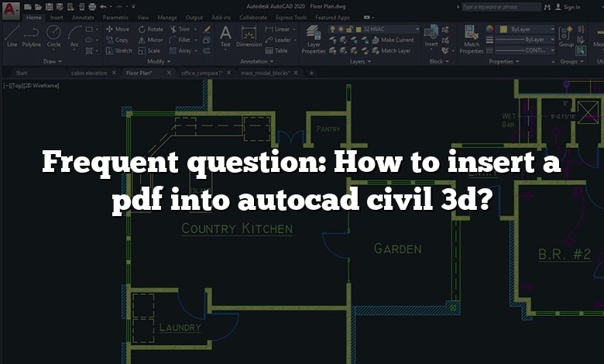This screenshot has height=364, width=604.
Task: Expand the Properties panel title
Action: [504, 61]
